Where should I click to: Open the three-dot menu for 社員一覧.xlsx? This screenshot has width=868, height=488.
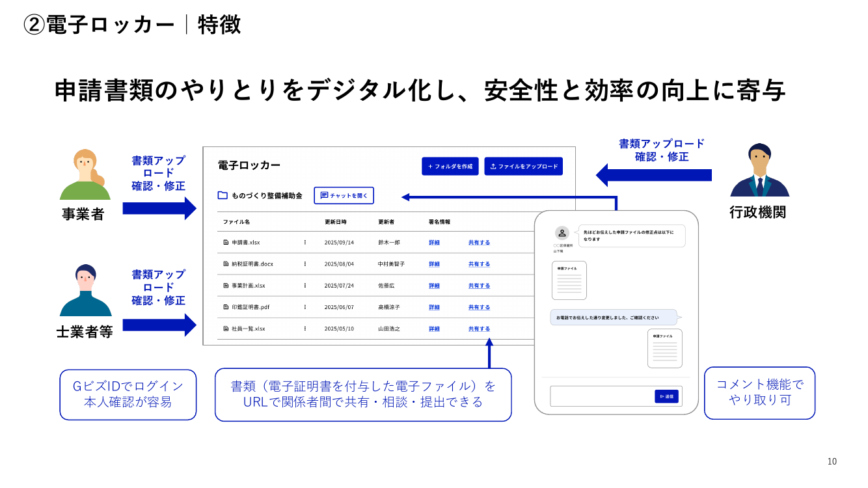click(305, 329)
